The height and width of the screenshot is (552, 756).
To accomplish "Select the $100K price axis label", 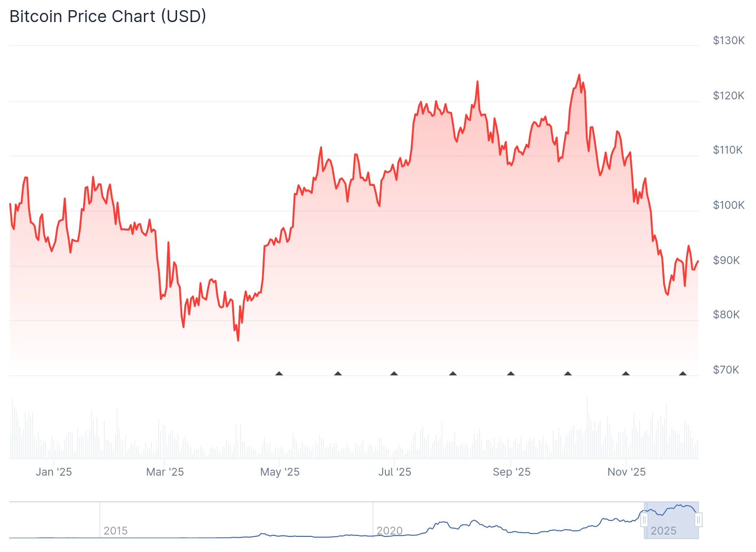I will 728,205.
